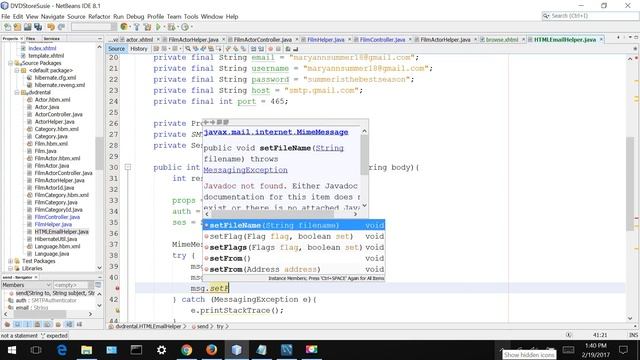
Task: Switch to the History editor view
Action: [139, 49]
